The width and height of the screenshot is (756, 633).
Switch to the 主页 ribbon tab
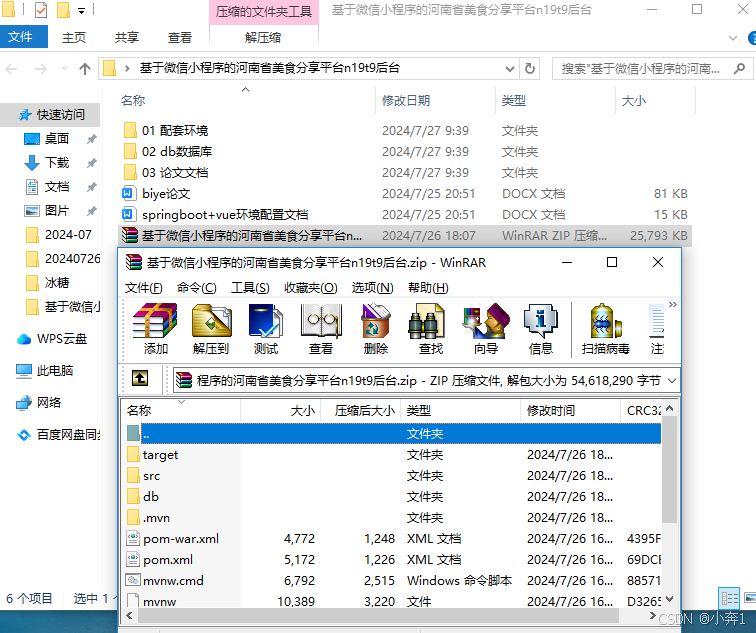pos(74,38)
